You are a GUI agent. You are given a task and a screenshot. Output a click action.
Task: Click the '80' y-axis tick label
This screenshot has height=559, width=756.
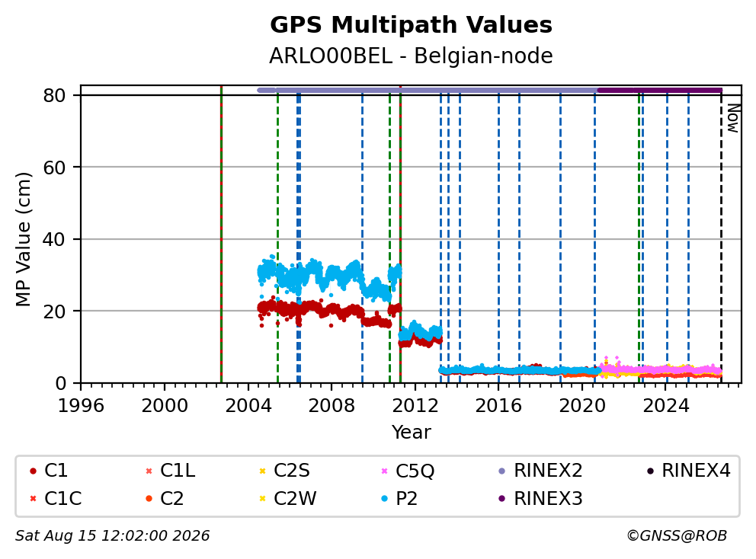(54, 95)
